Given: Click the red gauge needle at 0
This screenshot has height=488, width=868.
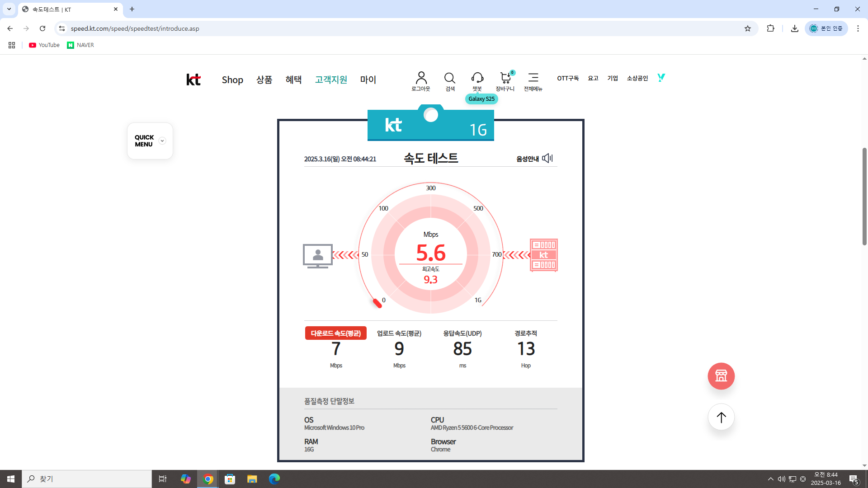Looking at the screenshot, I should (x=377, y=303).
